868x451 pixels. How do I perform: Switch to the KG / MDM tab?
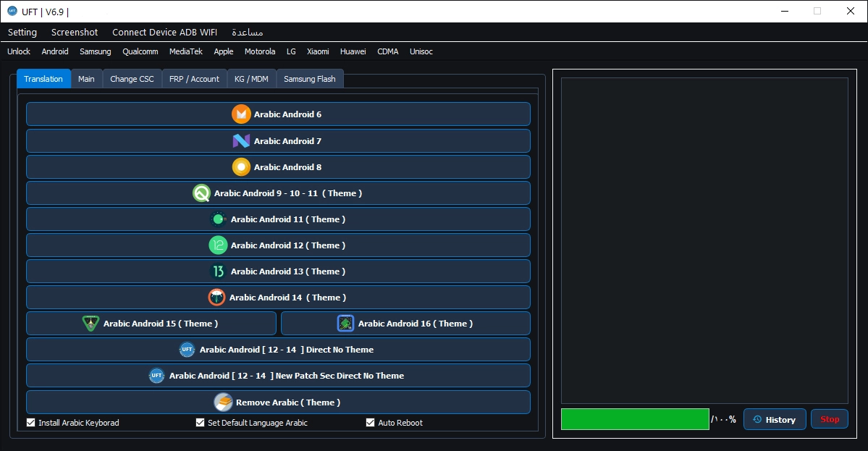point(251,79)
